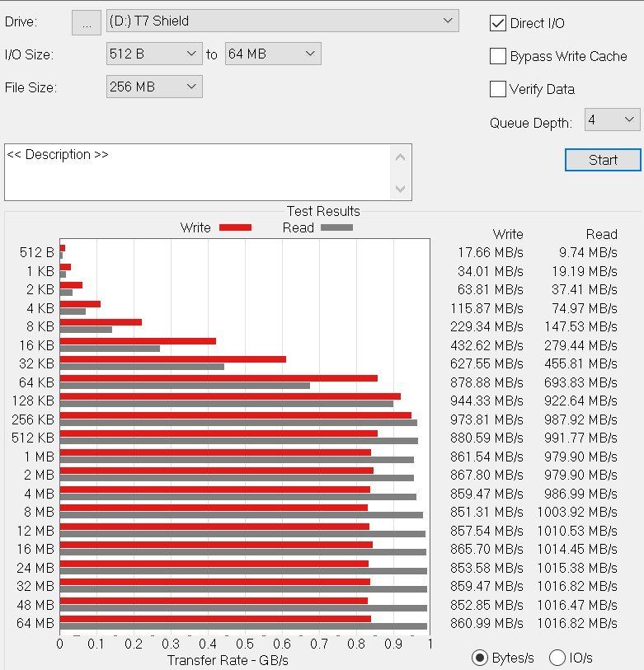Click the 64 MB row label in chart
The width and height of the screenshot is (644, 670).
click(x=35, y=623)
